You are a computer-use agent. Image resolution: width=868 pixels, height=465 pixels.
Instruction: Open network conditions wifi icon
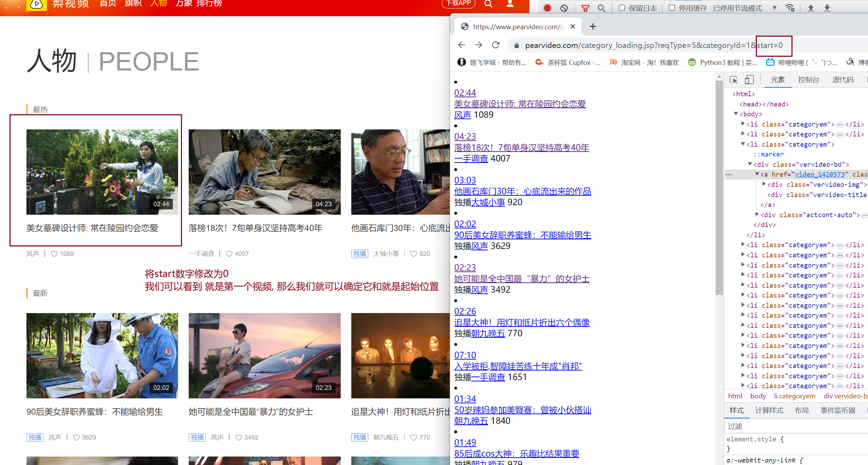(790, 8)
